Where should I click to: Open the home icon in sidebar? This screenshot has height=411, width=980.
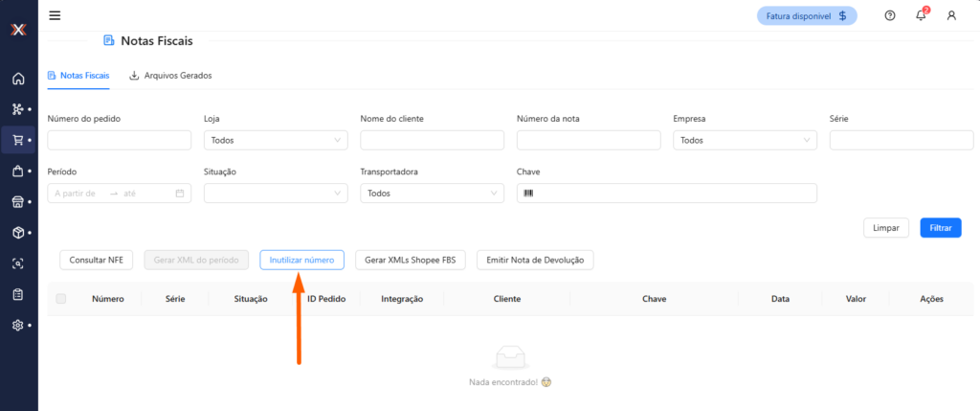point(17,79)
